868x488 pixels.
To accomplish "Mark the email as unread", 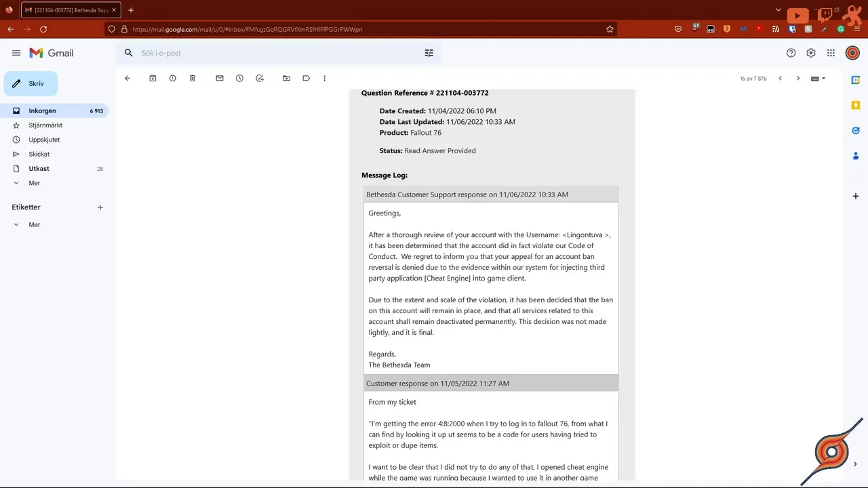I will (220, 79).
